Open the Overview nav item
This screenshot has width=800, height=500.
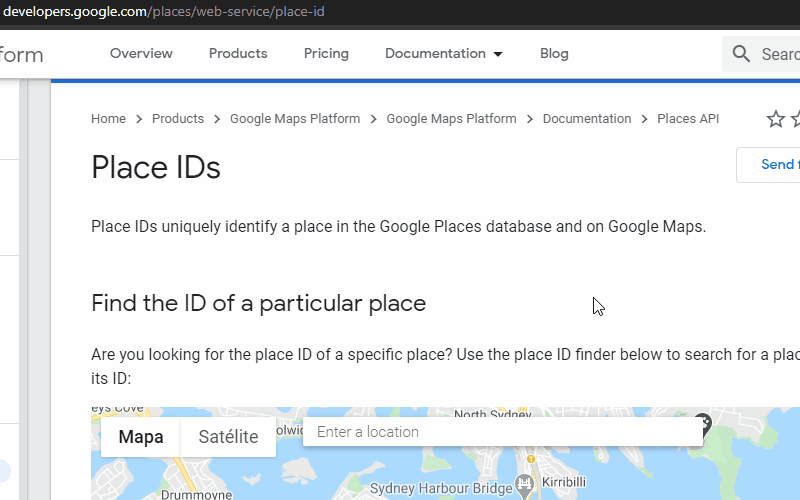pyautogui.click(x=141, y=54)
